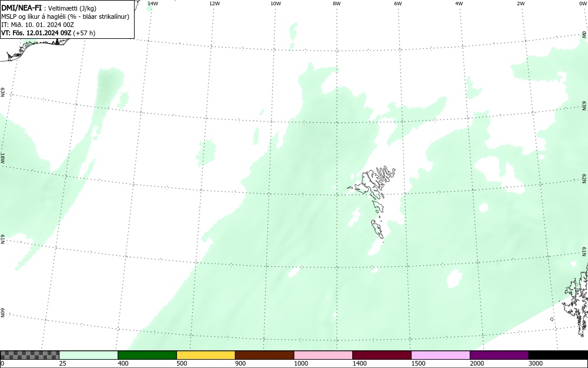
Task: Click the gray checkered 0-25 legend swatch
Action: 29,355
